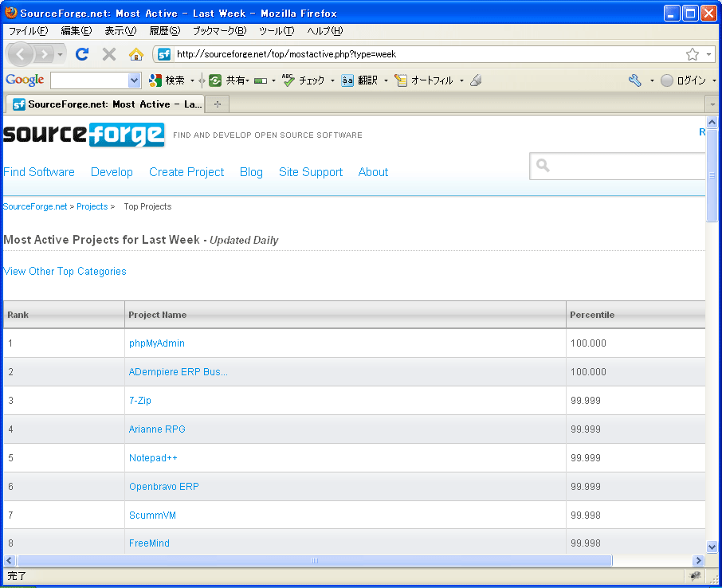The image size is (722, 588).
Task: Open the ブックマーク(B) menu
Action: tap(219, 31)
